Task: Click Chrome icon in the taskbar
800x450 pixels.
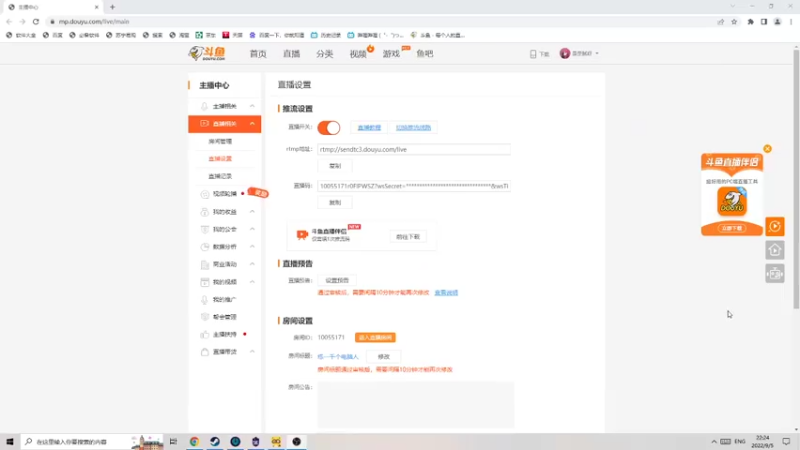Action: coord(194,441)
